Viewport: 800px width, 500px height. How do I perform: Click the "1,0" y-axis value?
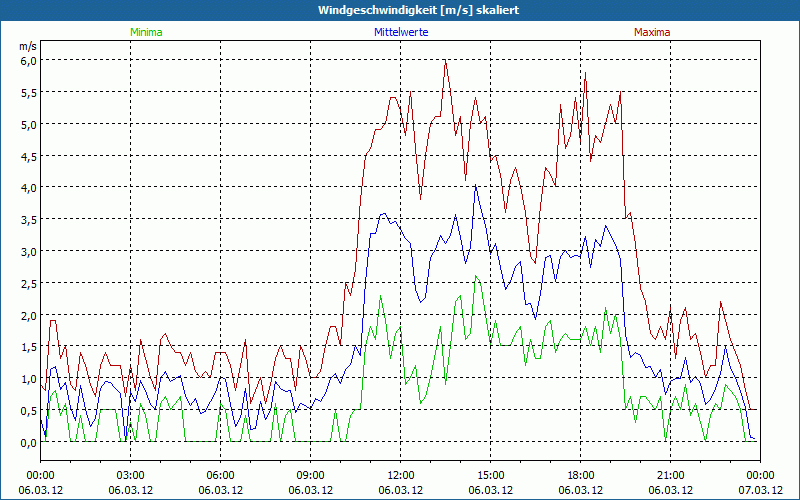[x=29, y=379]
